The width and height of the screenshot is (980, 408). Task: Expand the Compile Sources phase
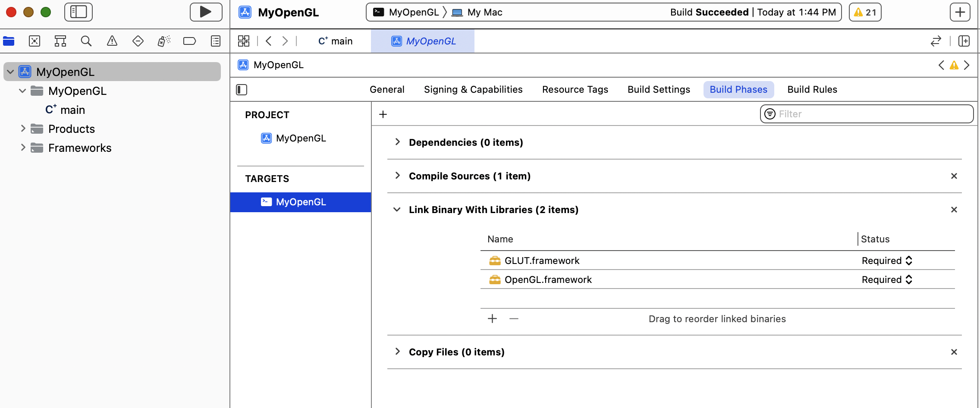[x=397, y=176]
